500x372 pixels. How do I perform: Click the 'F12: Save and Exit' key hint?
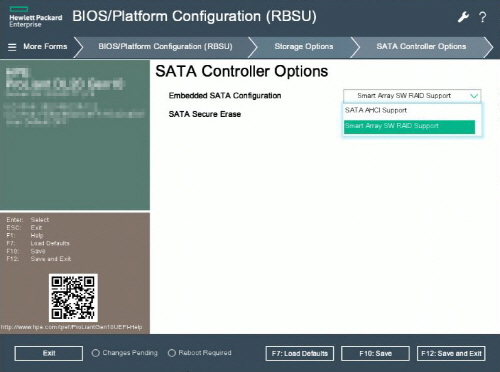tap(39, 259)
